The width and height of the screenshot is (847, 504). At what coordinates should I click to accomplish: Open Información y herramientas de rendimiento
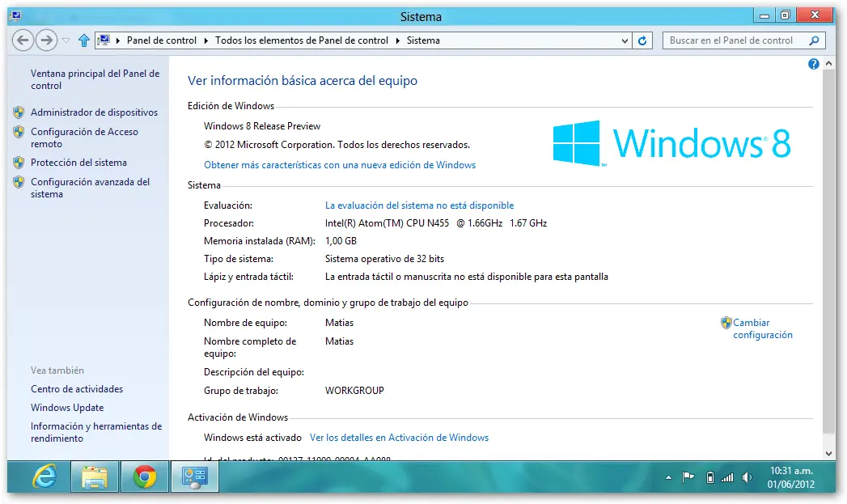tap(96, 432)
